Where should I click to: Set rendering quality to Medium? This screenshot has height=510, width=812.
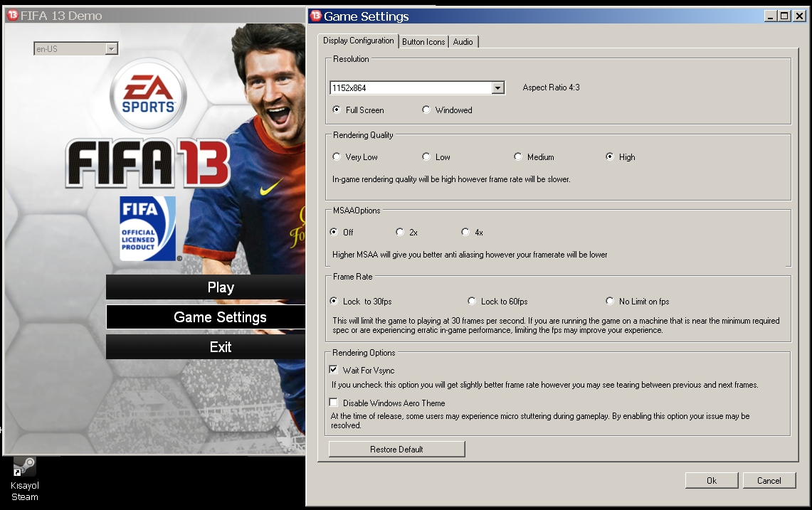click(x=518, y=156)
